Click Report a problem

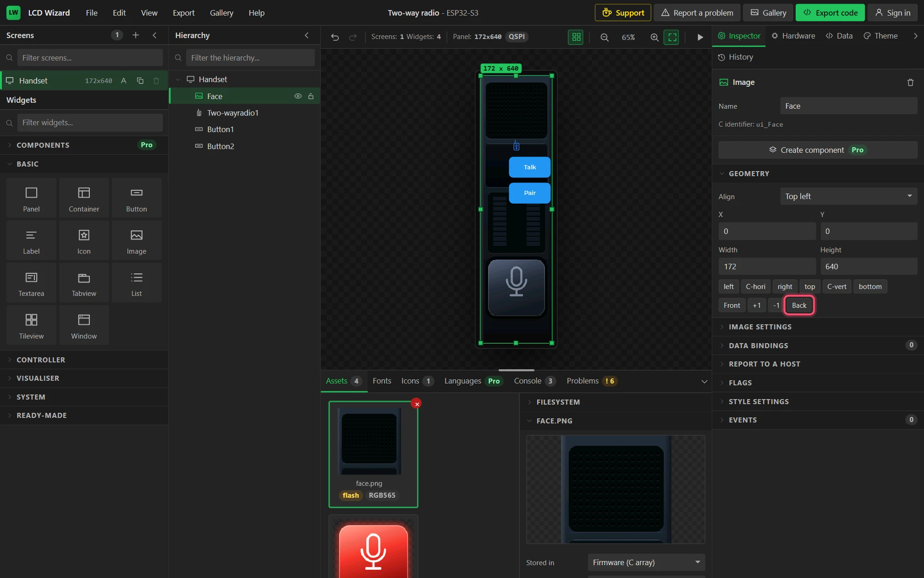pos(697,13)
